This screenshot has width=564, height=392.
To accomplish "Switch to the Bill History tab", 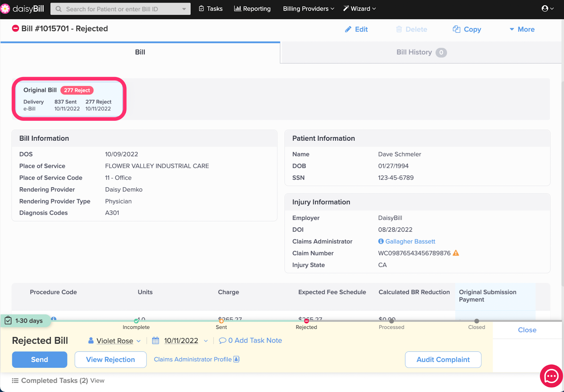I will (x=421, y=53).
